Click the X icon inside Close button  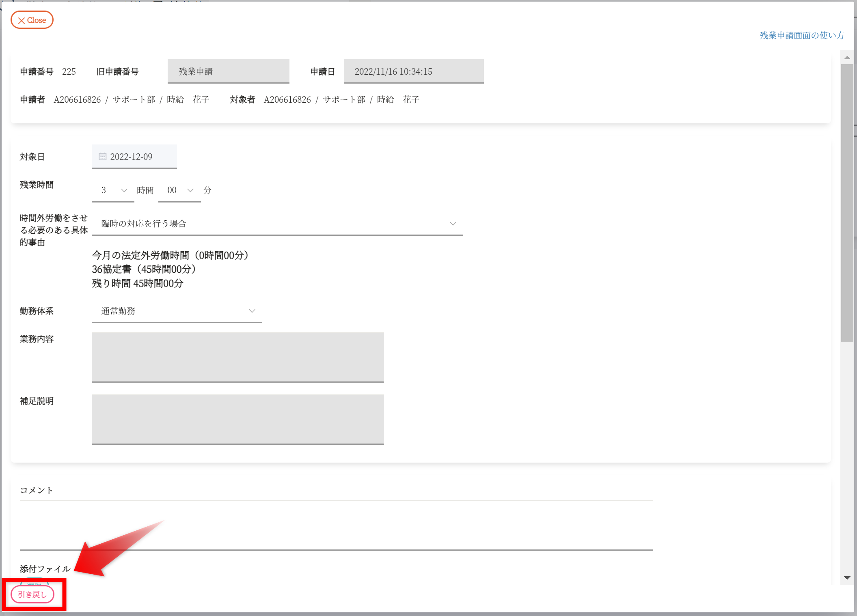(22, 20)
